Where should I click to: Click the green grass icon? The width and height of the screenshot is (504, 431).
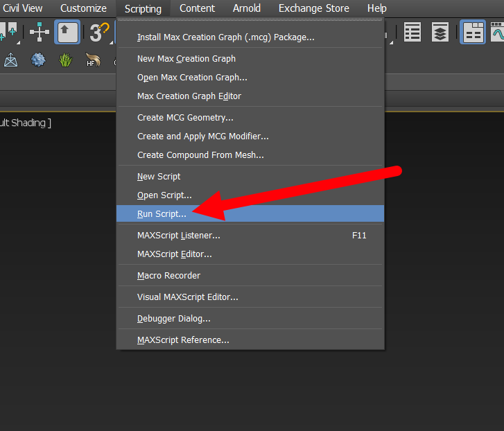[x=66, y=60]
